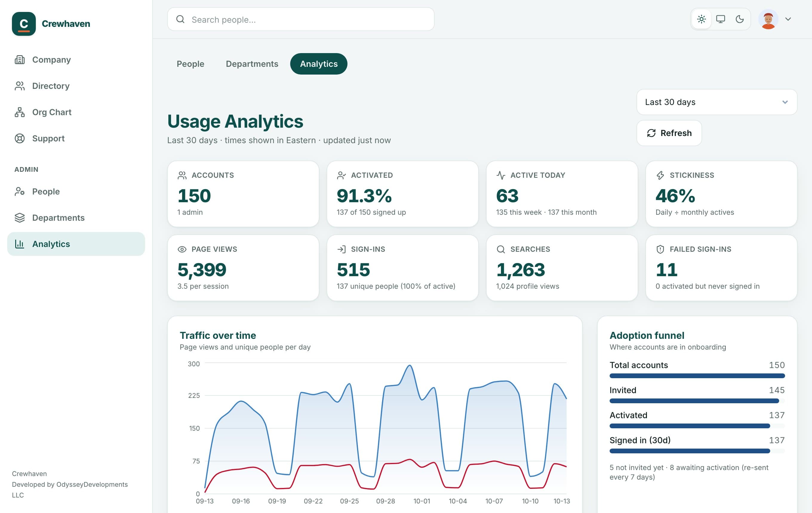
Task: Click the Page Views eye icon
Action: 182,249
